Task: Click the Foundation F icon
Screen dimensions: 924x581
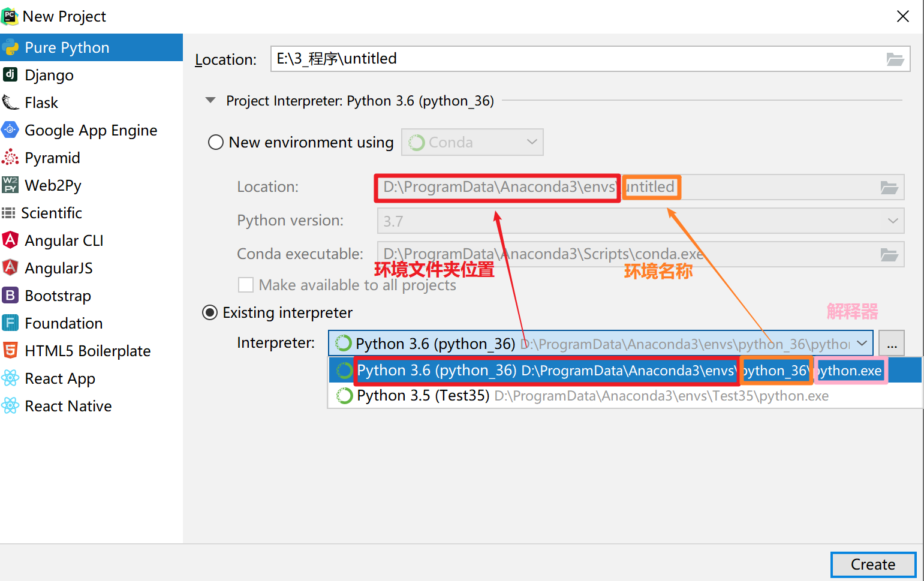Action: 10,323
